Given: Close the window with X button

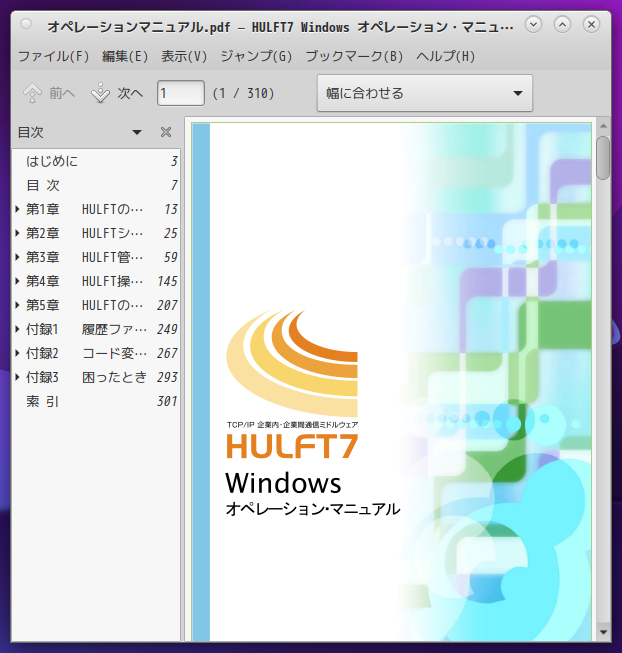Looking at the screenshot, I should point(591,25).
